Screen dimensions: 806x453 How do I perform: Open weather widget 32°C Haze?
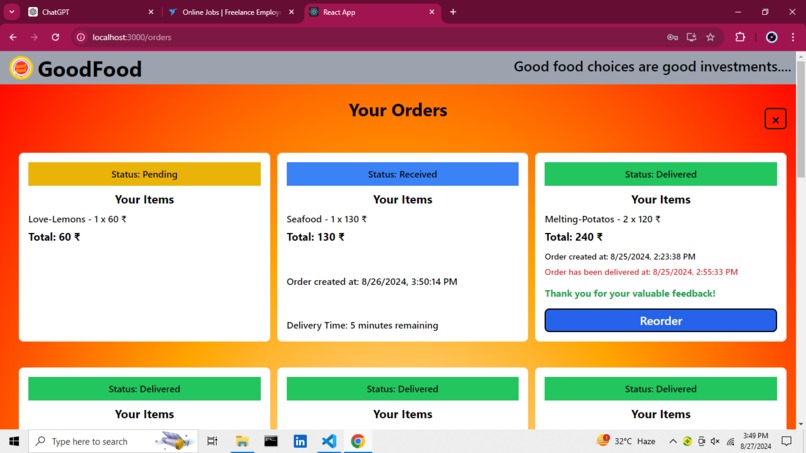tap(626, 441)
